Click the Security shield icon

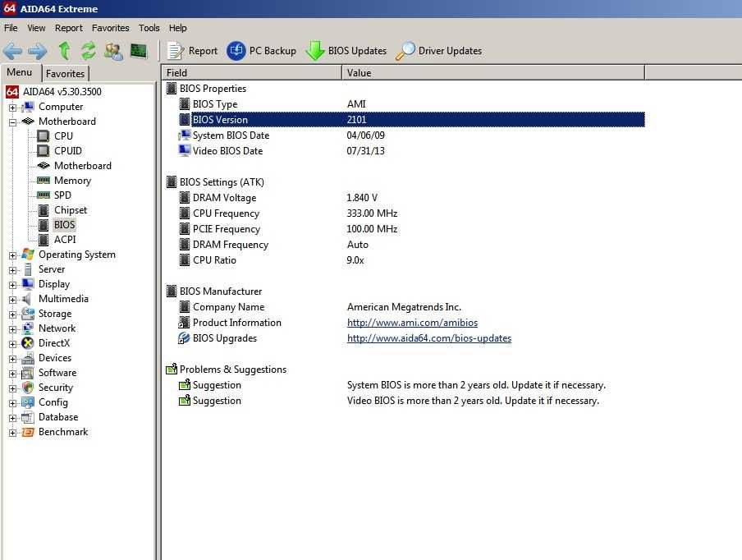pyautogui.click(x=28, y=388)
